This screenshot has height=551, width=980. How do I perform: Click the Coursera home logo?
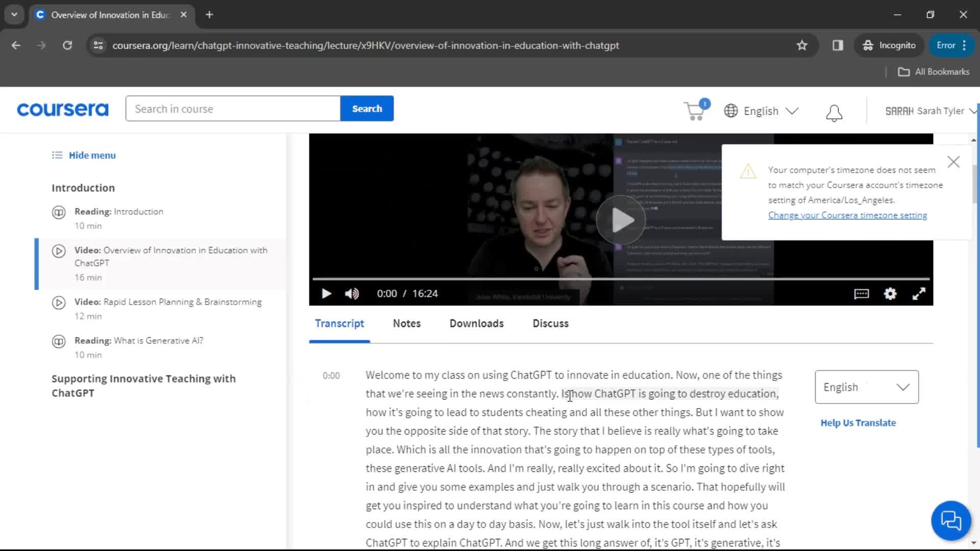63,110
